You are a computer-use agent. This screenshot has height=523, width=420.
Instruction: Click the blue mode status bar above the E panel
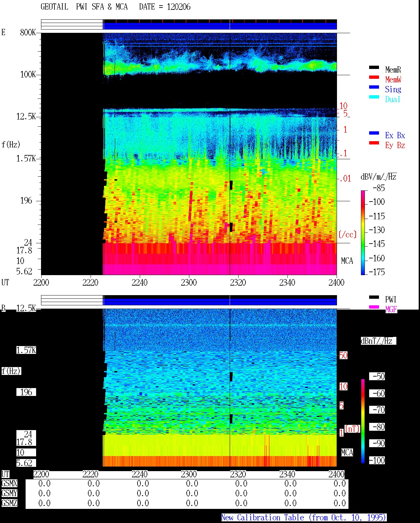coord(220,26)
